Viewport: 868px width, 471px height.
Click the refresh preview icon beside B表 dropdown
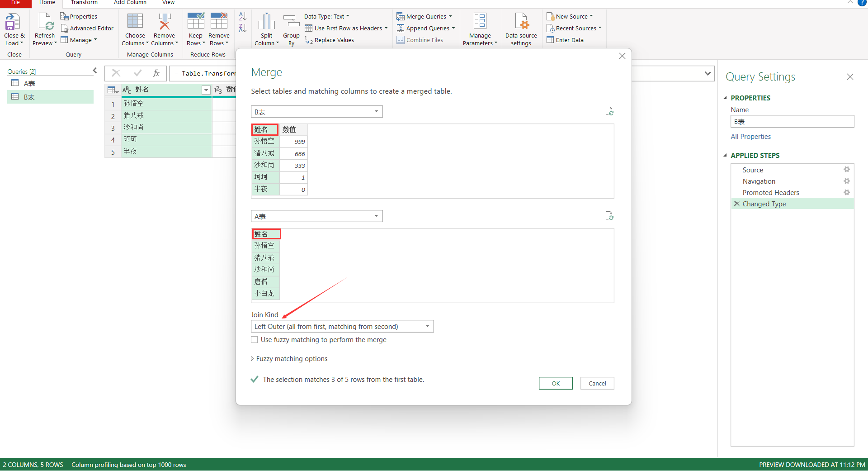609,111
